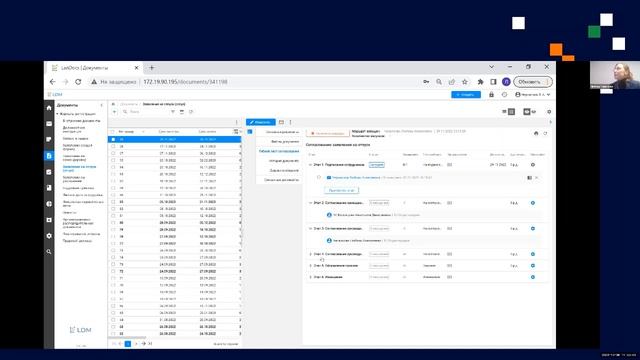Select the participant checkbox under Этап 1

coord(319,178)
